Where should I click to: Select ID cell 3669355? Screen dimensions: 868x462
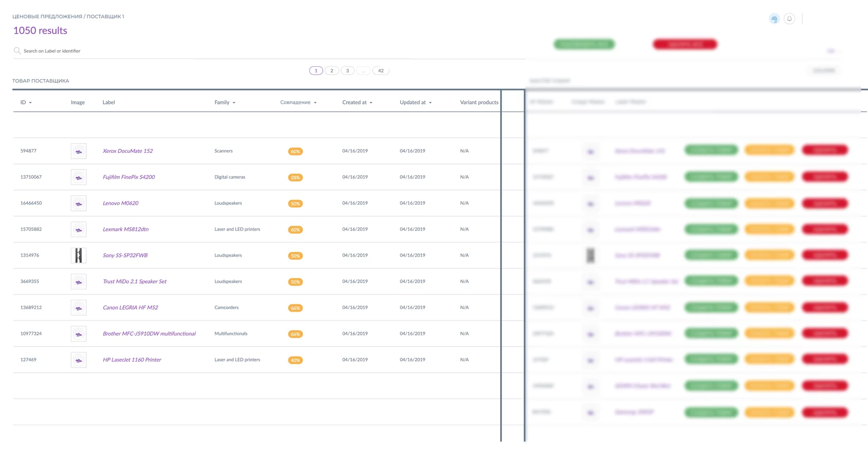pyautogui.click(x=29, y=281)
